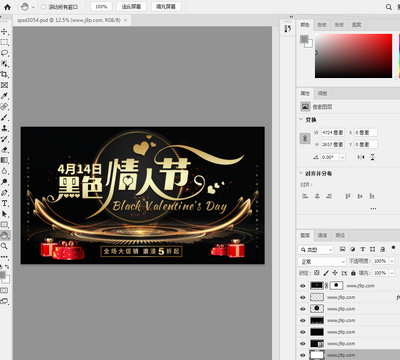Screen dimensions: 400x360
Task: Enable Scroll All Windows checkbox
Action: click(x=44, y=7)
